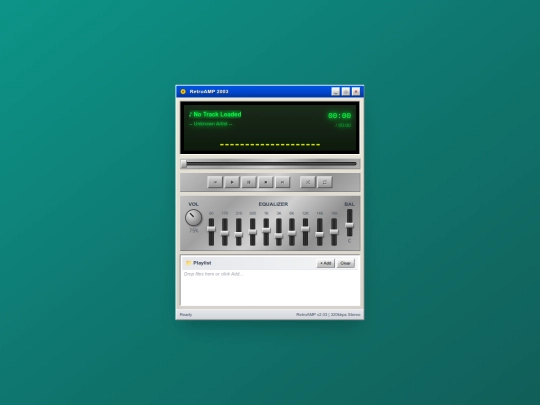The height and width of the screenshot is (405, 540).
Task: Click the volume knob
Action: (194, 218)
